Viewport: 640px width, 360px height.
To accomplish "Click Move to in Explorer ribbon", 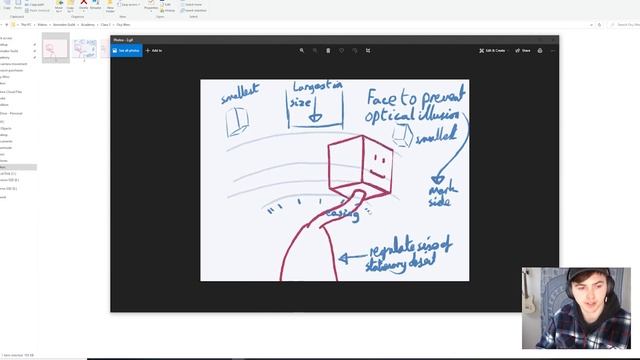I will [59, 6].
